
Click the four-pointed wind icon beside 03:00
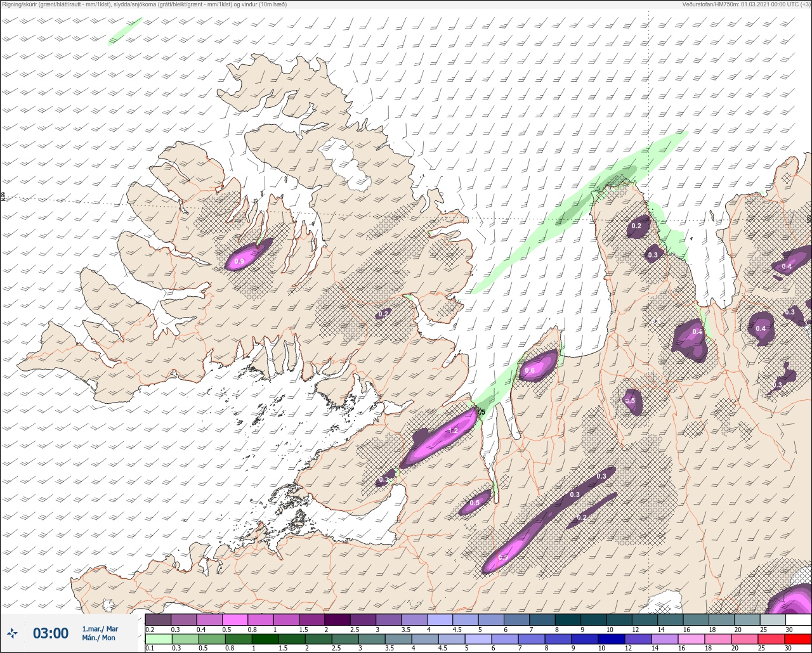tap(13, 633)
